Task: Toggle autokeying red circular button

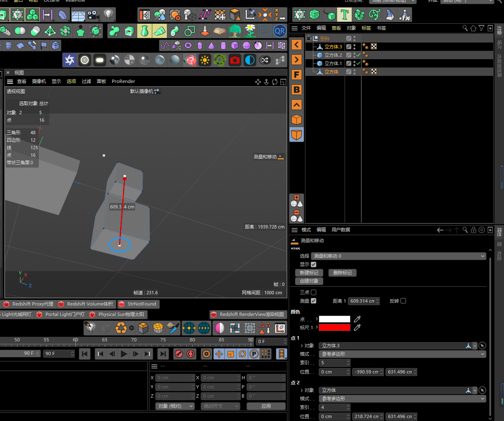Action: pos(191,354)
